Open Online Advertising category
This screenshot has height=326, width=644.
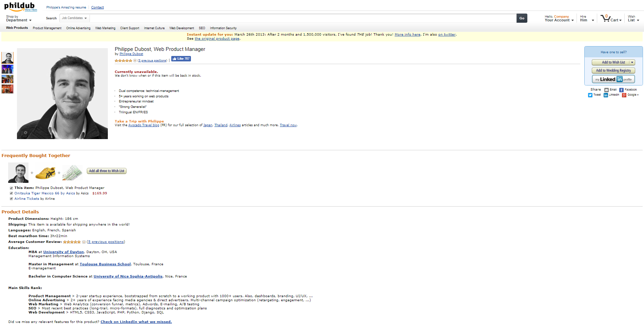[x=78, y=28]
